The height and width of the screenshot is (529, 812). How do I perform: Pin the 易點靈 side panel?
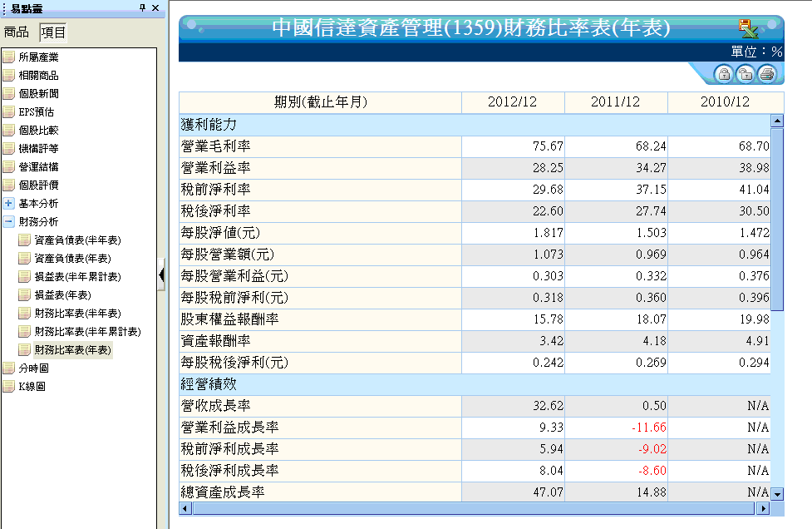coord(142,7)
